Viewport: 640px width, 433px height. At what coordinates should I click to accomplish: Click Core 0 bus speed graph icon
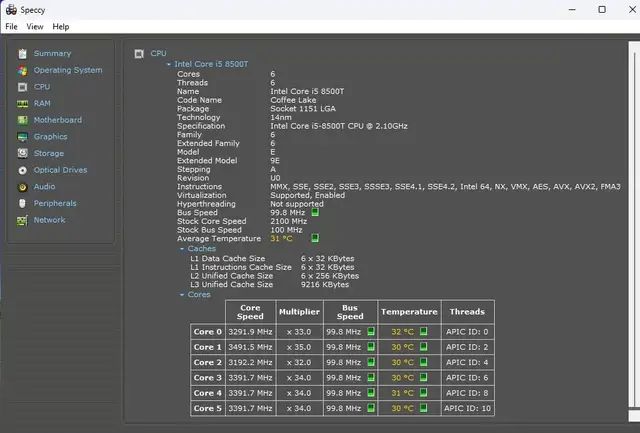click(x=371, y=331)
